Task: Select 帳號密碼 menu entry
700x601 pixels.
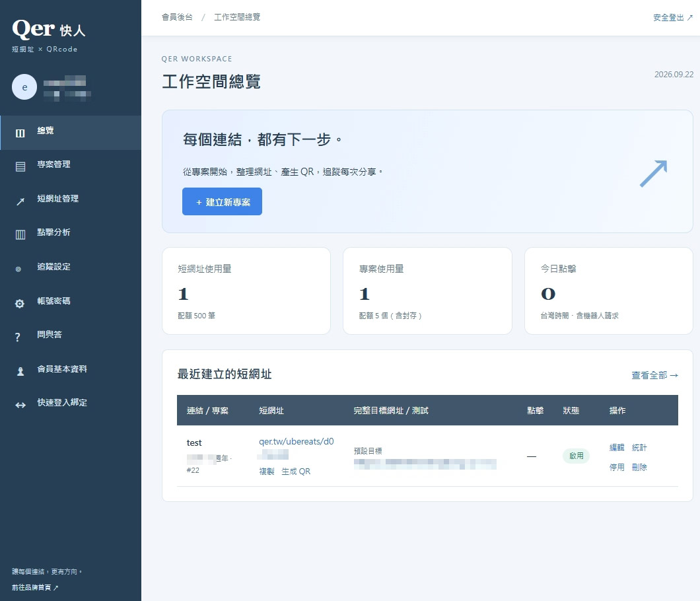Action: coord(71,301)
